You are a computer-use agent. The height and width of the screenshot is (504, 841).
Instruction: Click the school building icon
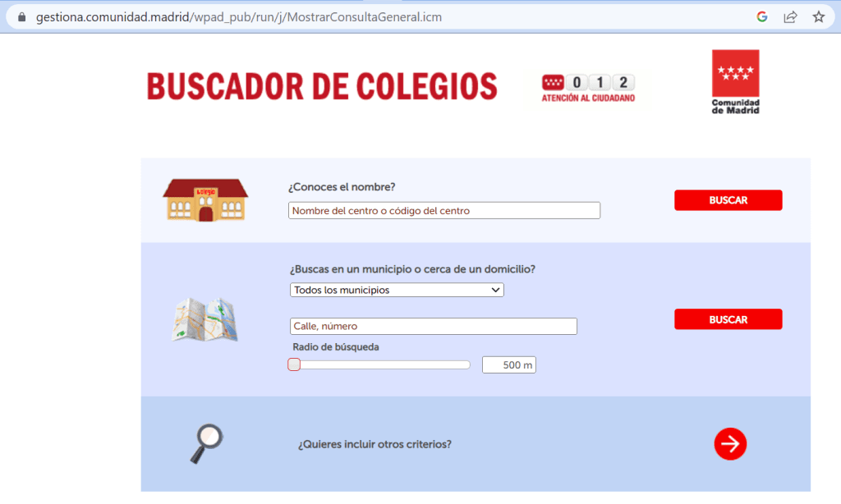tap(205, 199)
